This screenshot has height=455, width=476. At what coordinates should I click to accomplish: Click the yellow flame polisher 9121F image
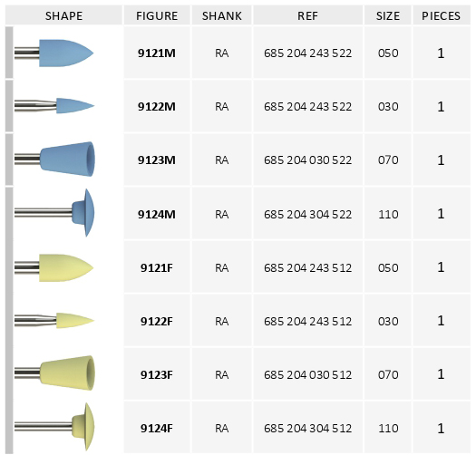click(x=54, y=267)
